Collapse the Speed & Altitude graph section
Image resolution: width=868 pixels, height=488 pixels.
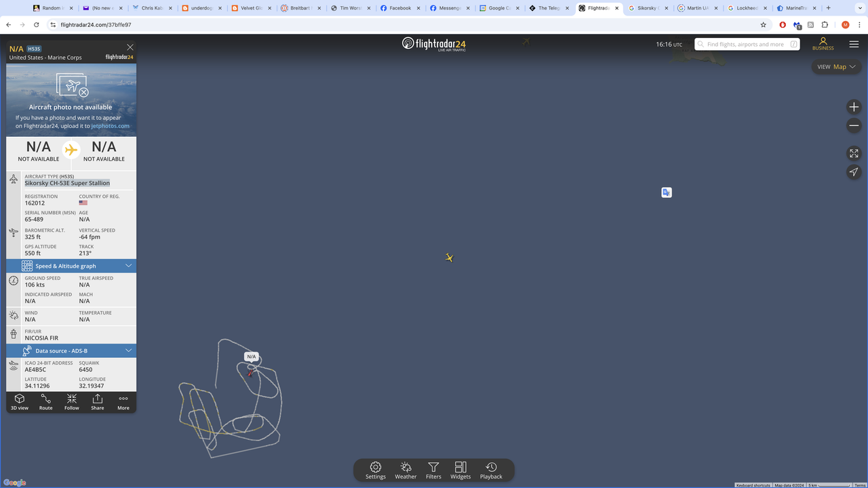pyautogui.click(x=71, y=266)
